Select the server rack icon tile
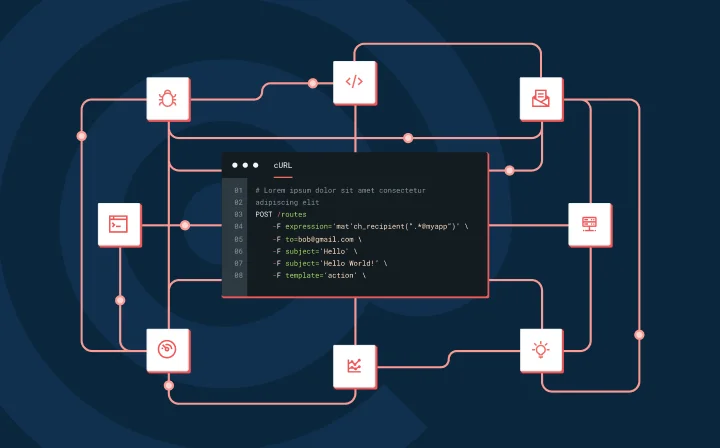The width and height of the screenshot is (720, 448). [x=590, y=225]
